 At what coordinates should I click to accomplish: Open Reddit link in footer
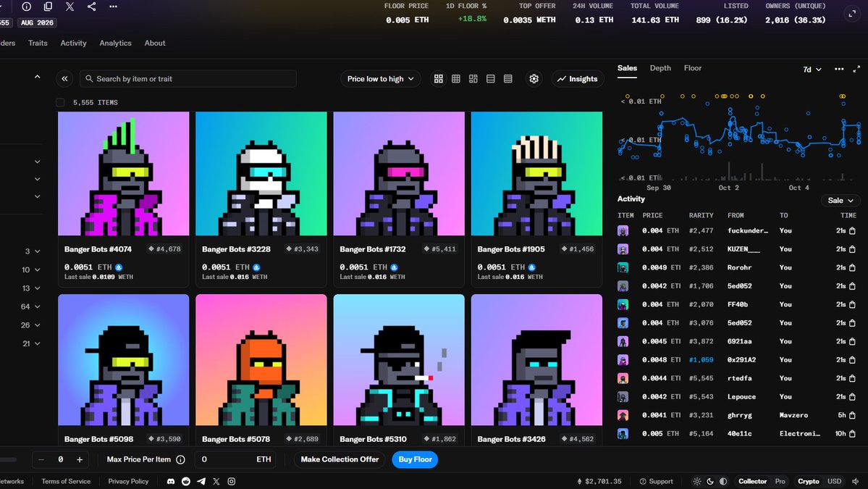tap(186, 481)
